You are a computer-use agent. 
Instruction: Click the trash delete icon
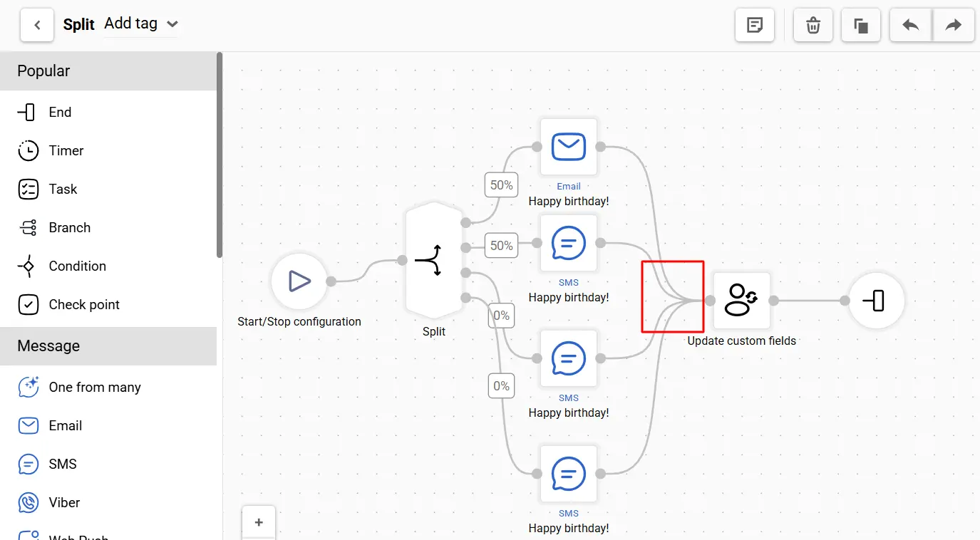(813, 26)
